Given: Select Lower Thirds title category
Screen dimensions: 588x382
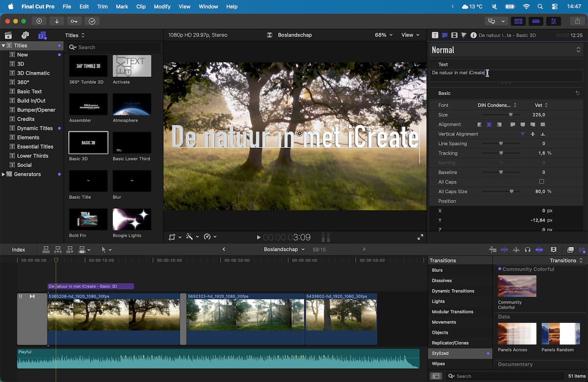Looking at the screenshot, I should 33,156.
